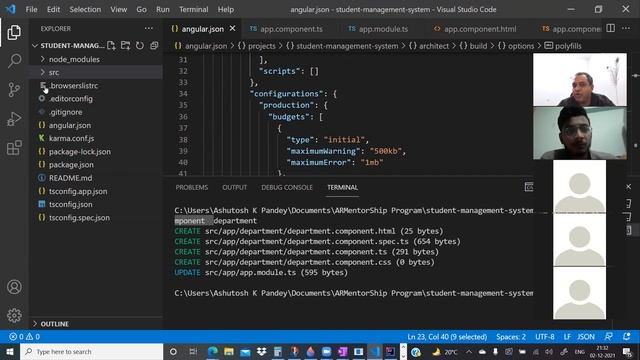Image resolution: width=640 pixels, height=360 pixels.
Task: Click the New Folder icon in Explorer
Action: coord(125,46)
